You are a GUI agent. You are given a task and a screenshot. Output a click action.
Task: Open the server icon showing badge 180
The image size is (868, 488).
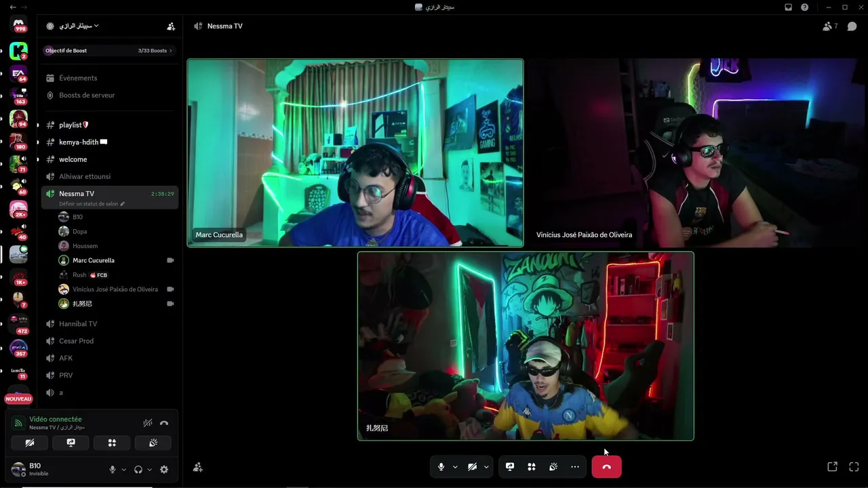click(19, 142)
